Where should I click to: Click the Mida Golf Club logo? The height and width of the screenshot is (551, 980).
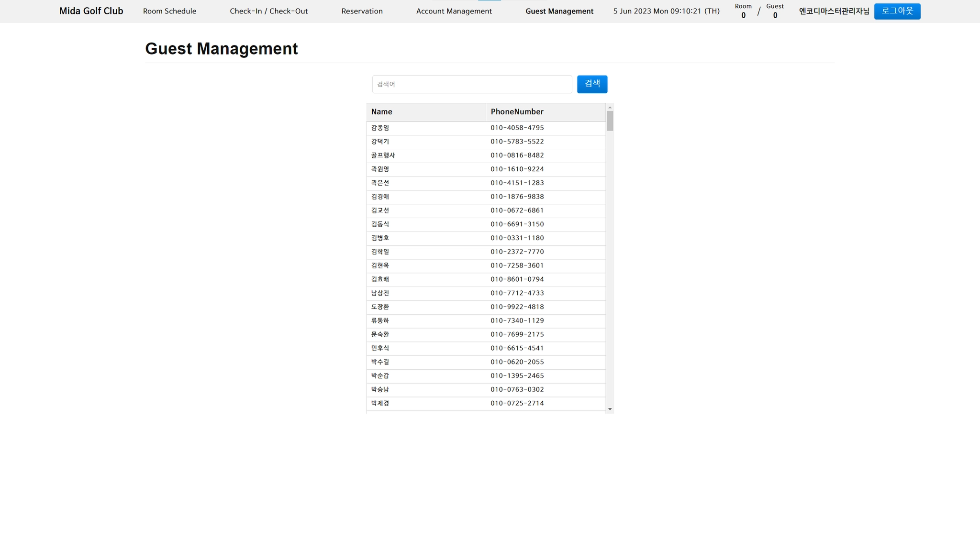pyautogui.click(x=91, y=11)
